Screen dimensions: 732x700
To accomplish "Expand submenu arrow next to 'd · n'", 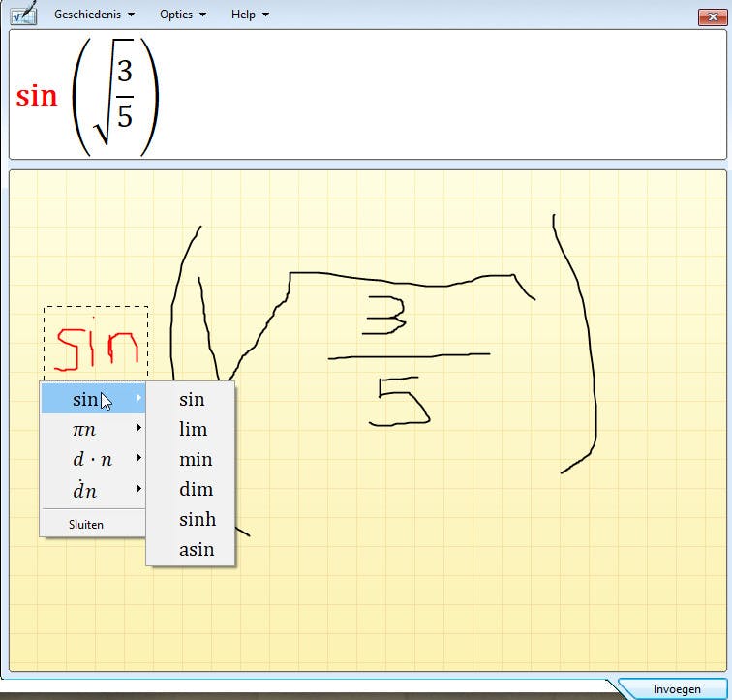I will coord(138,458).
